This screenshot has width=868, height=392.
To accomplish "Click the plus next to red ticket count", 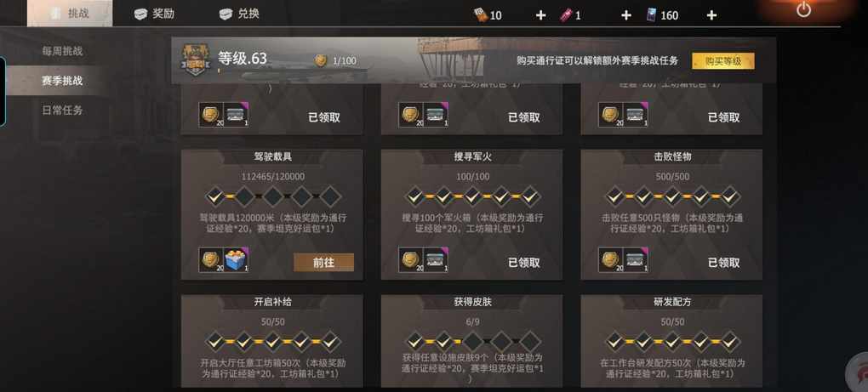I will click(x=626, y=15).
